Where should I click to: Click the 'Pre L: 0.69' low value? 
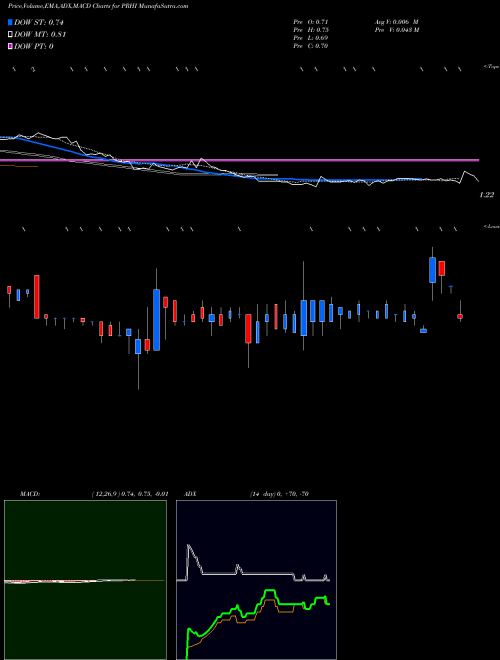(311, 38)
